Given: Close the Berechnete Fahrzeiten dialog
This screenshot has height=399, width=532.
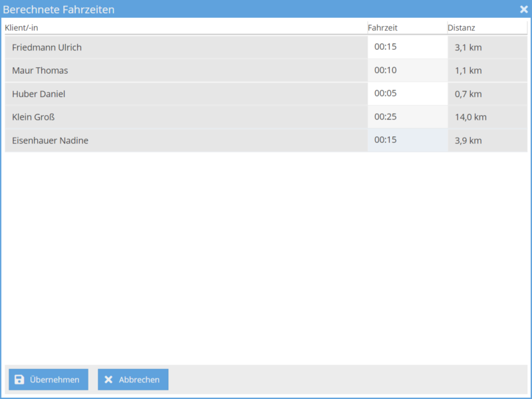Looking at the screenshot, I should click(523, 9).
